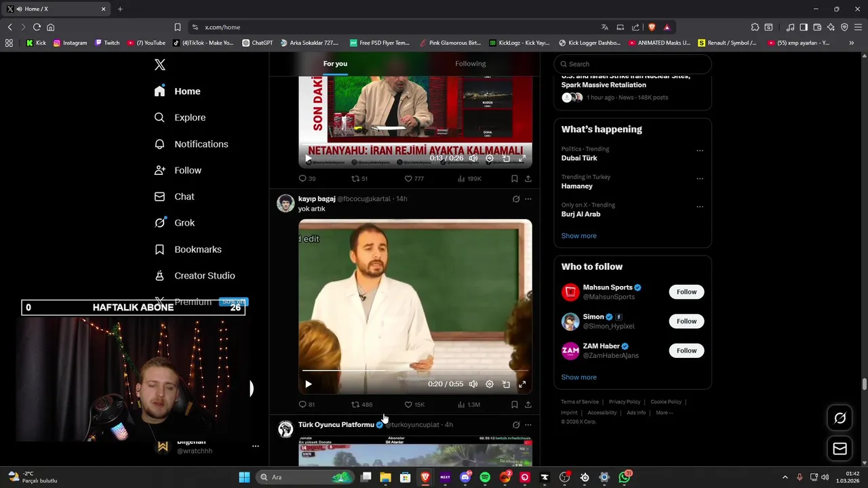Bookmark this page in address bar

pos(178,27)
